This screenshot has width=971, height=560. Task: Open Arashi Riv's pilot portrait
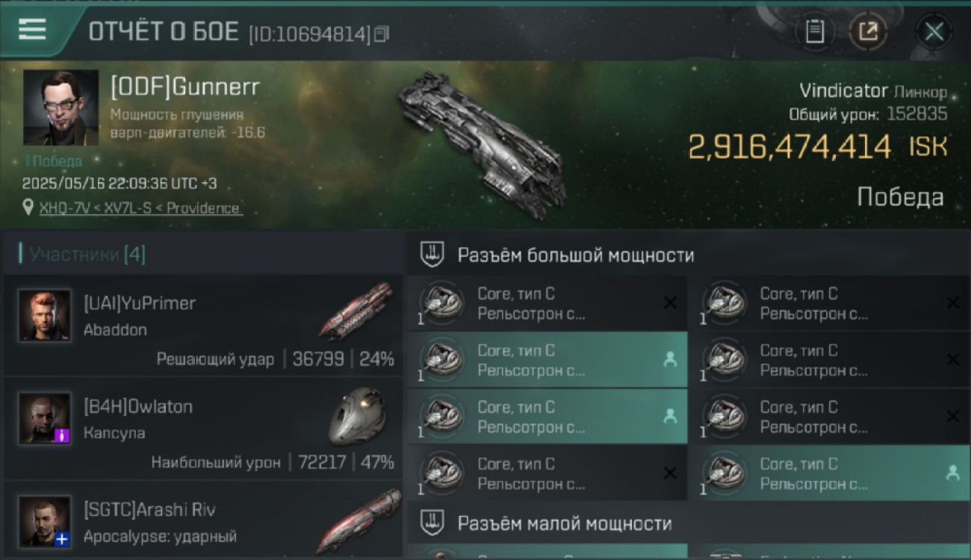[x=45, y=521]
